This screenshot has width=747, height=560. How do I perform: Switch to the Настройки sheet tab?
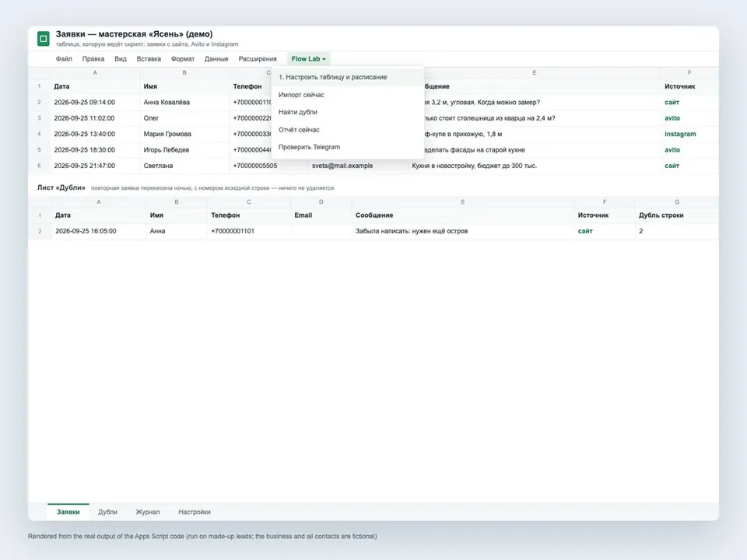click(195, 512)
